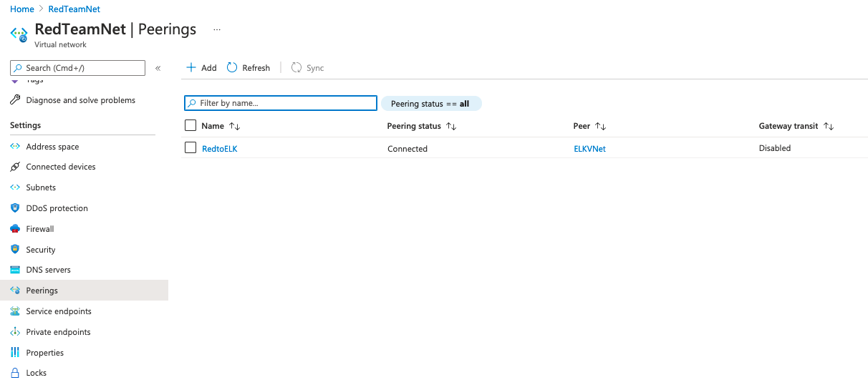Click the DNS servers icon
Image resolution: width=868 pixels, height=390 pixels.
(x=15, y=270)
